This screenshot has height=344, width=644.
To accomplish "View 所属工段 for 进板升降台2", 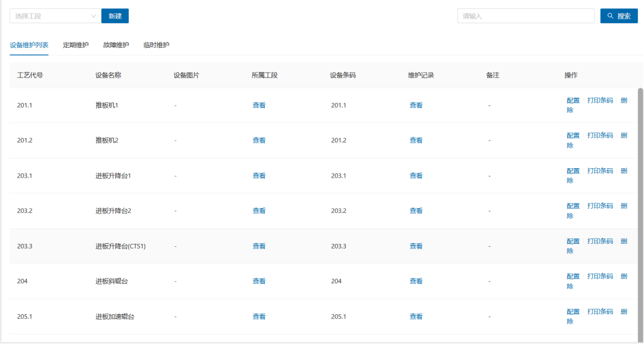I will pyautogui.click(x=259, y=211).
